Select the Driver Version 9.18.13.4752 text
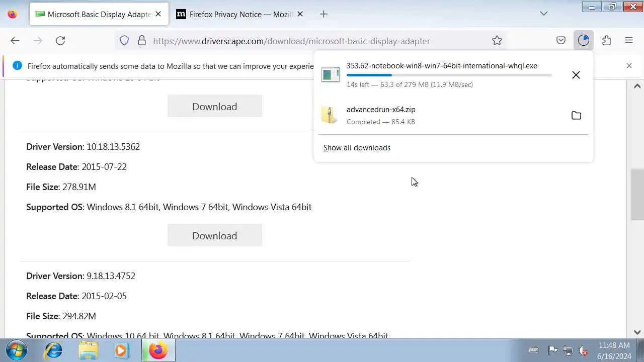Image resolution: width=644 pixels, height=362 pixels. click(80, 276)
